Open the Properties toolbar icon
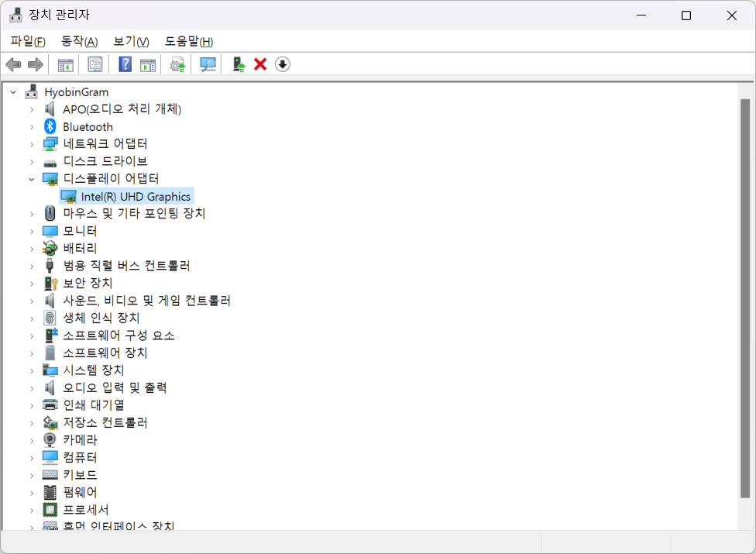 point(95,64)
